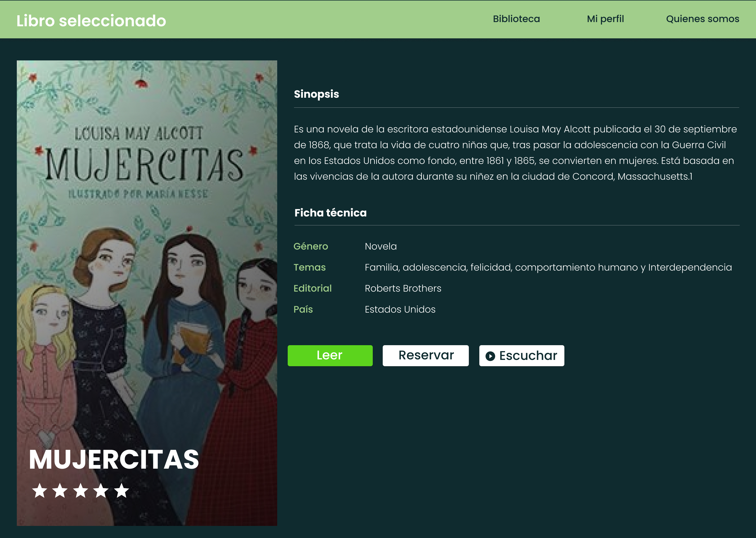Activate the Escuchar audio option
The width and height of the screenshot is (756, 538).
click(x=522, y=355)
